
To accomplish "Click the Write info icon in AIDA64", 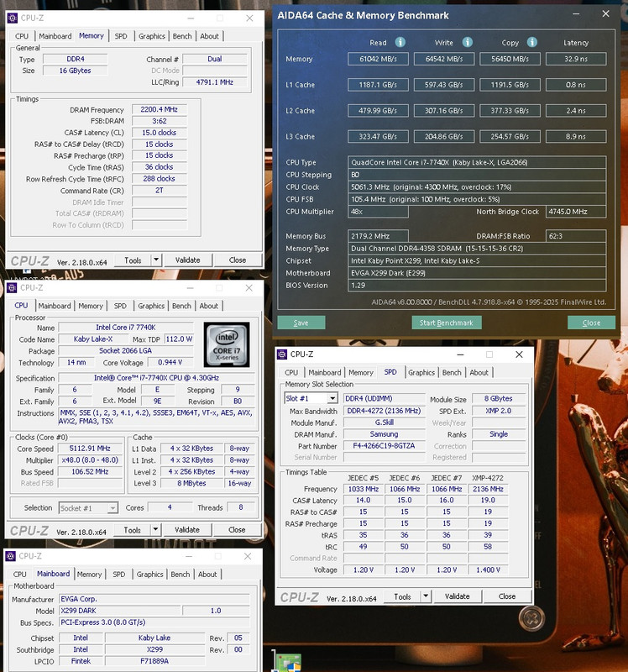I will [468, 42].
